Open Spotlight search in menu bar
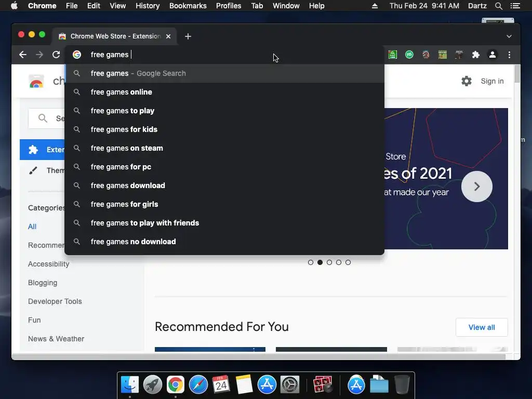This screenshot has height=399, width=532. (x=498, y=6)
